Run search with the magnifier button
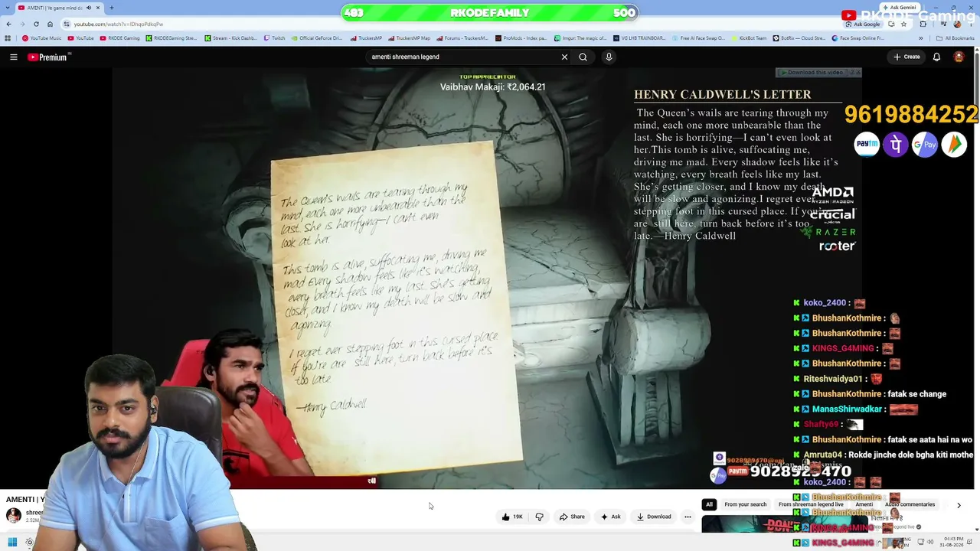This screenshot has width=980, height=551. pos(583,57)
